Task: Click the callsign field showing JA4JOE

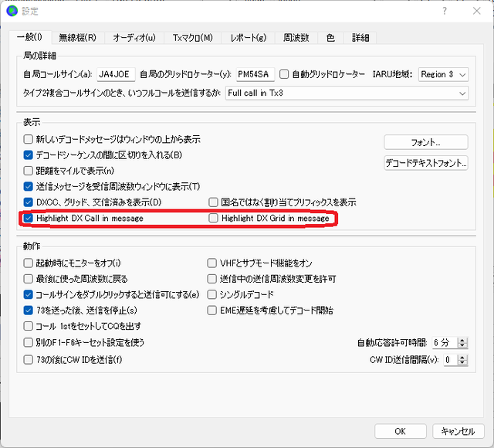Action: tap(116, 74)
